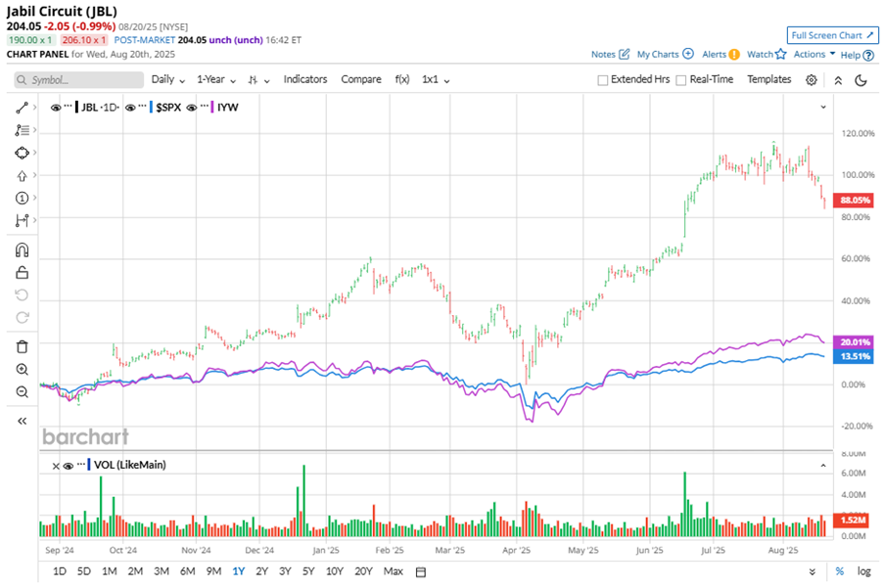Click the red 88.05% price label
Screen dimensions: 883x588
coord(855,201)
